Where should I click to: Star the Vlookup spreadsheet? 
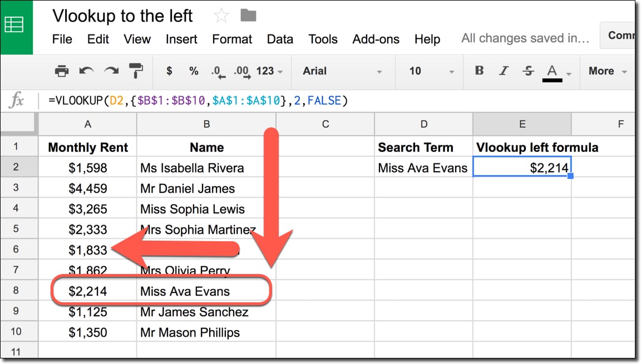pos(221,16)
